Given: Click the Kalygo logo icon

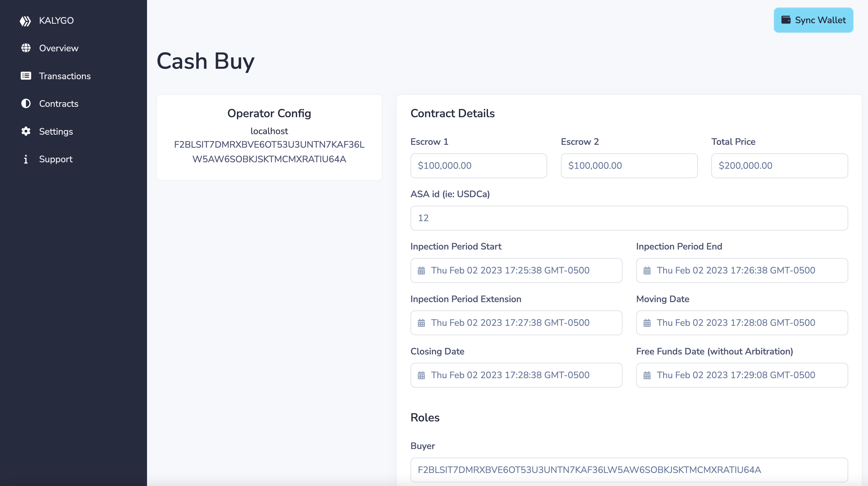Looking at the screenshot, I should 25,21.
